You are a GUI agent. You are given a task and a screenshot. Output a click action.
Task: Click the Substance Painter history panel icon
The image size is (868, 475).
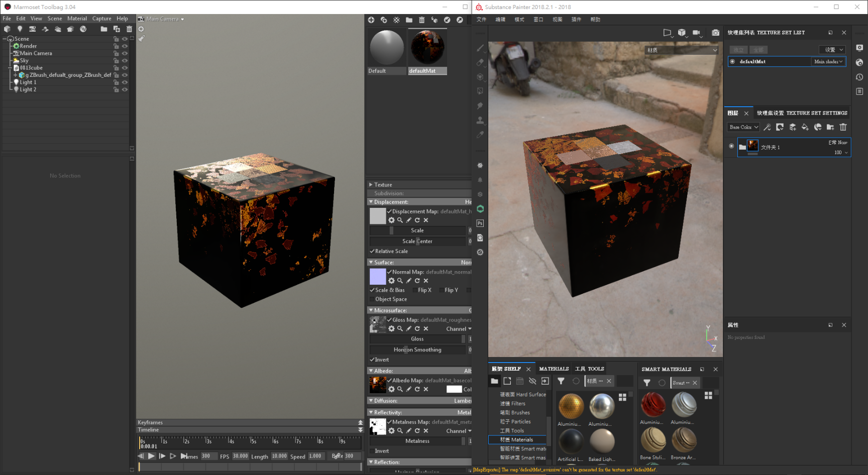859,77
